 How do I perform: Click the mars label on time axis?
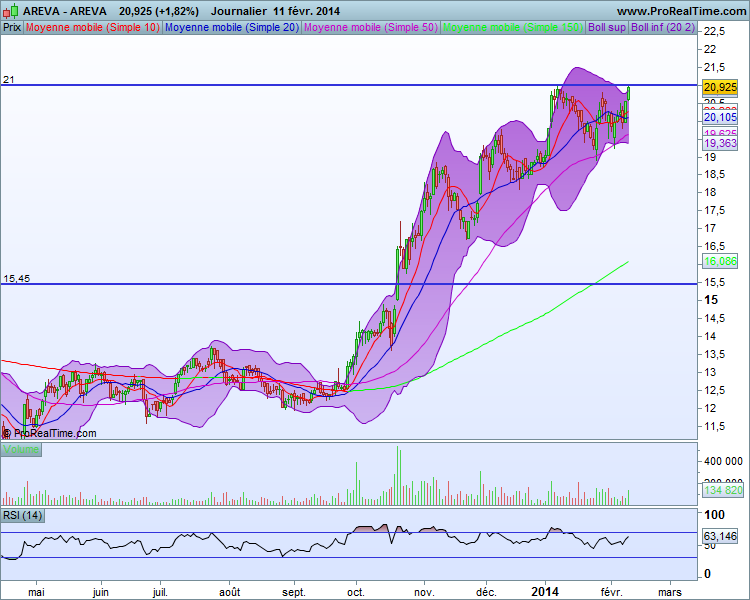670,592
